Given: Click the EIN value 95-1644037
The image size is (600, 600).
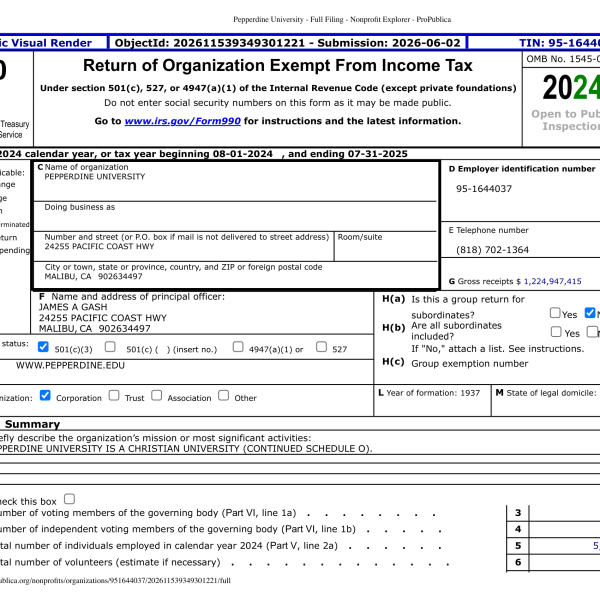Looking at the screenshot, I should (x=484, y=189).
